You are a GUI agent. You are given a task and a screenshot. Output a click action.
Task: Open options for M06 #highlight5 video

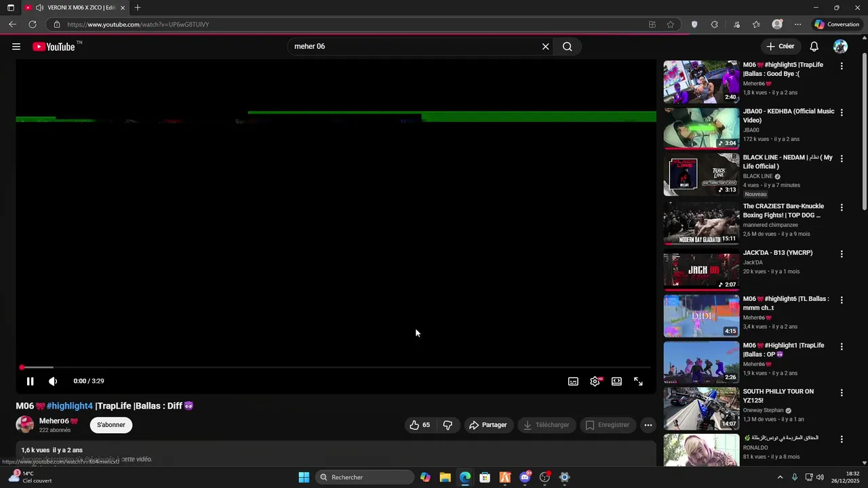[842, 66]
